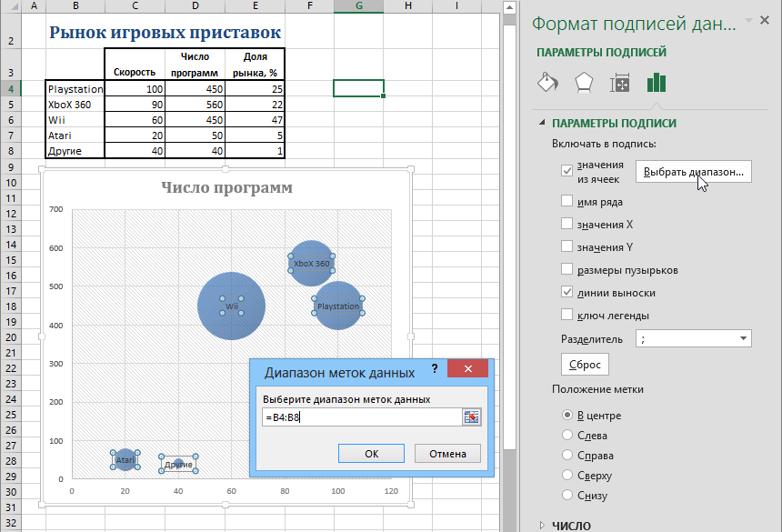Viewport: 782px width, 532px height.
Task: Select the Сверху label position
Action: (x=567, y=475)
